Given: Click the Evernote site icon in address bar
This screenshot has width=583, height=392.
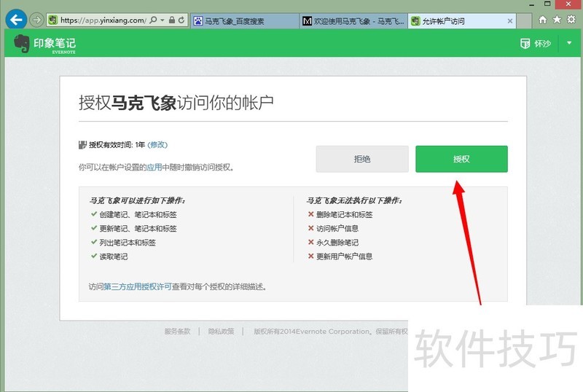Looking at the screenshot, I should pyautogui.click(x=53, y=20).
